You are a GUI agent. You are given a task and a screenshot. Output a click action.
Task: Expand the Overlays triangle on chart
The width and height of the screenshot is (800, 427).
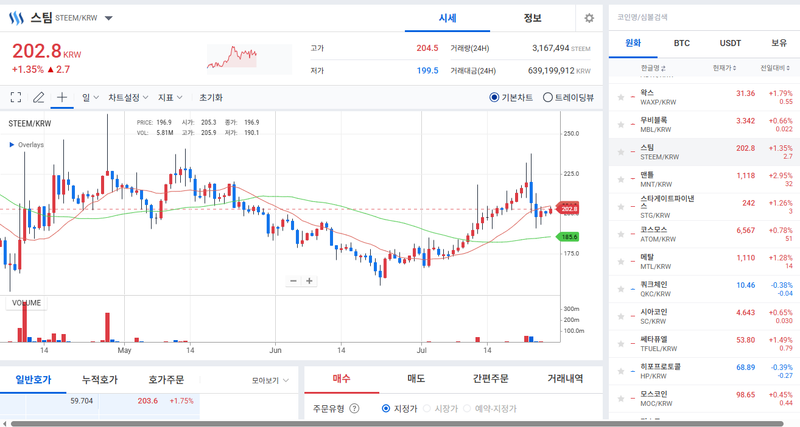coord(12,145)
